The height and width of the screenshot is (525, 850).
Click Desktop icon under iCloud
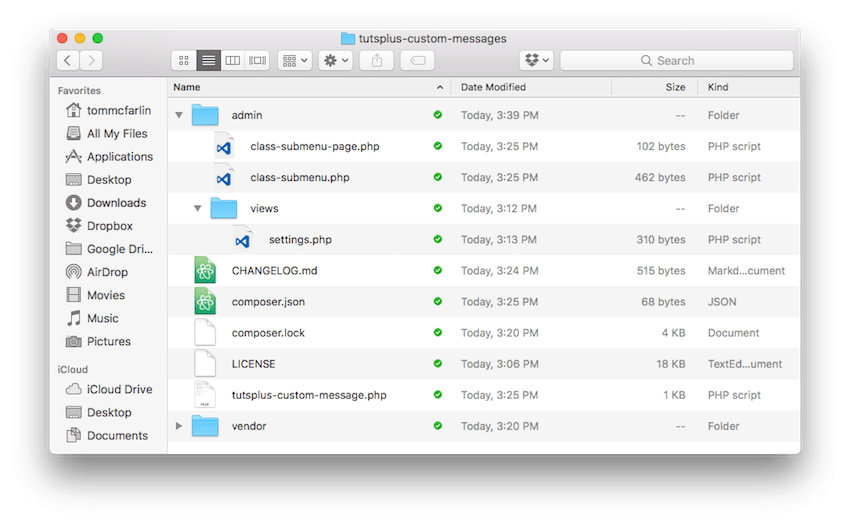(x=73, y=413)
